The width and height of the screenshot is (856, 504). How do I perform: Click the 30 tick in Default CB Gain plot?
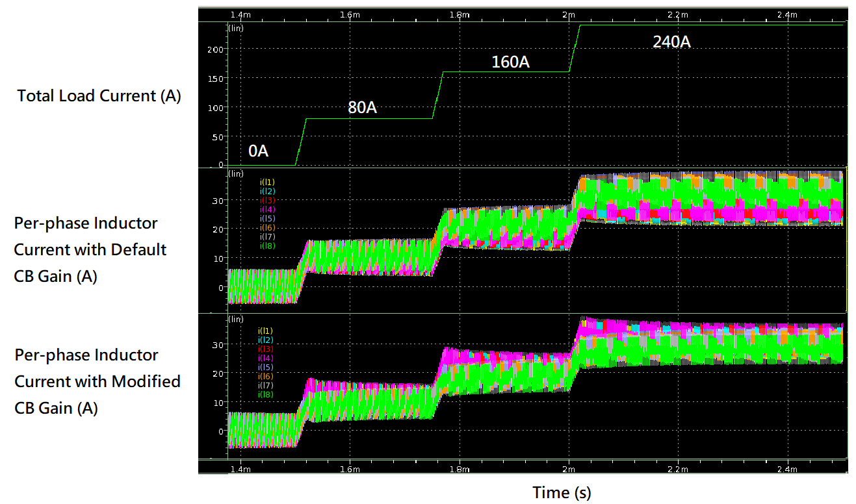point(220,201)
